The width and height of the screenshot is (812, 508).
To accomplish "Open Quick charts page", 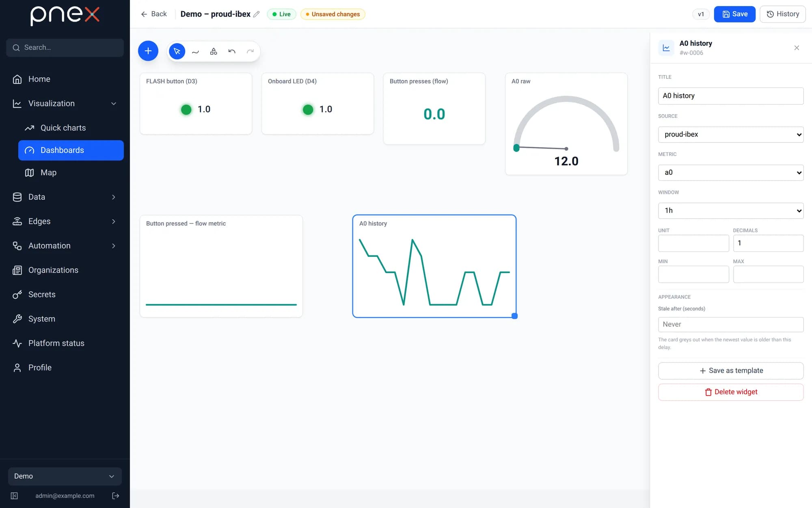I will (x=71, y=128).
